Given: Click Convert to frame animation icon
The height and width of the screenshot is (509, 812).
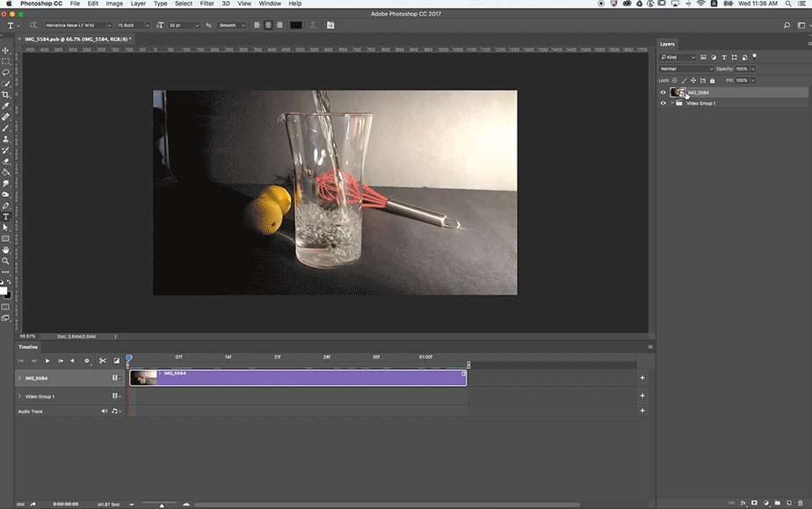Looking at the screenshot, I should [21, 504].
